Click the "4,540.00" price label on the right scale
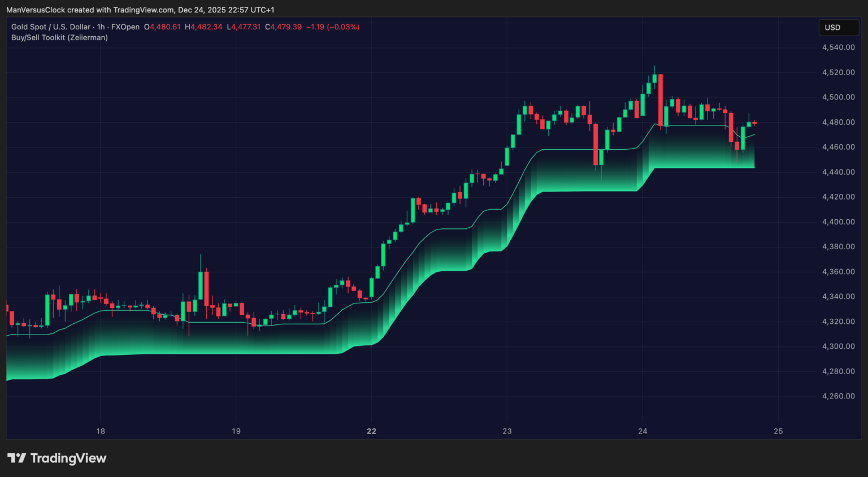This screenshot has width=868, height=477. tap(838, 47)
